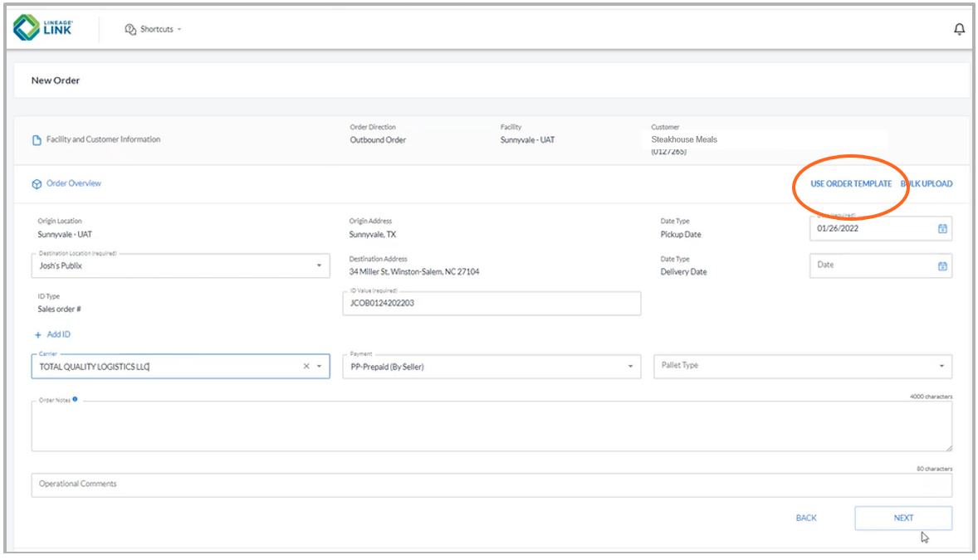The height and width of the screenshot is (560, 978).
Task: Open the notification bell
Action: pyautogui.click(x=959, y=27)
